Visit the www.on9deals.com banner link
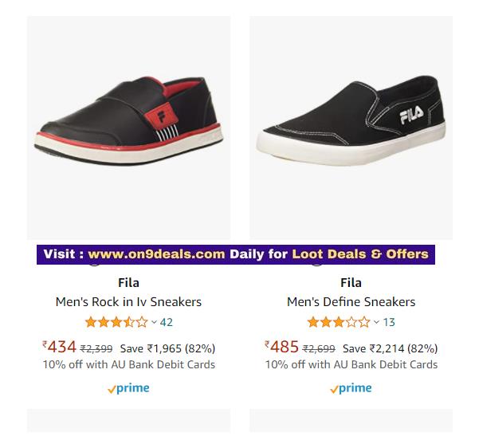Image resolution: width=479 pixels, height=448 pixels. coord(156,254)
